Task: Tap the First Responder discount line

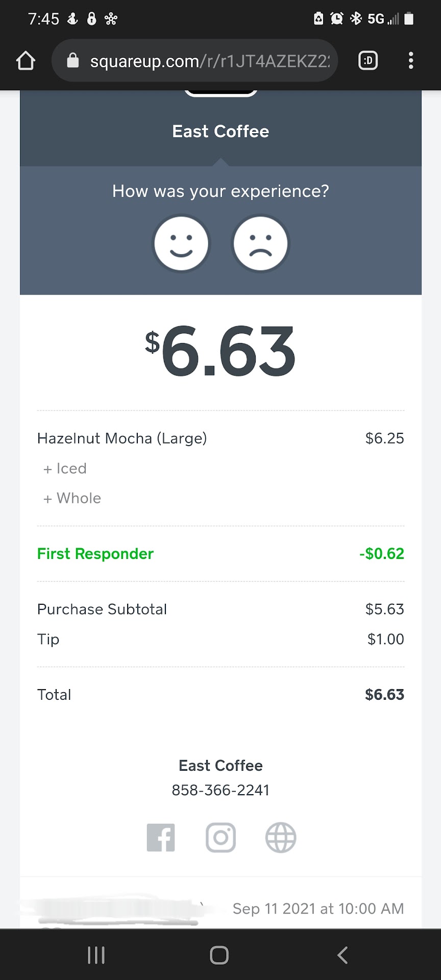Action: click(95, 554)
